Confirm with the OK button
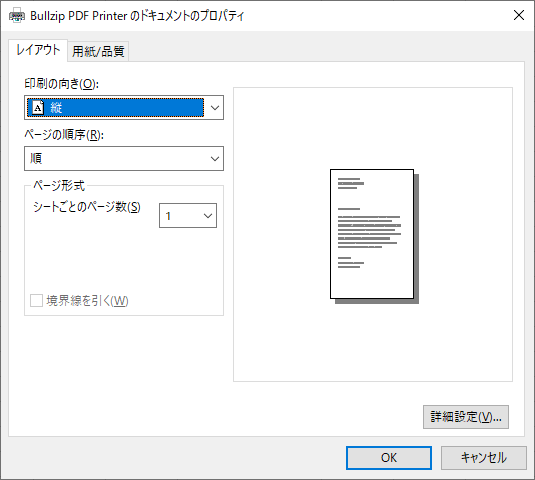 click(x=389, y=458)
